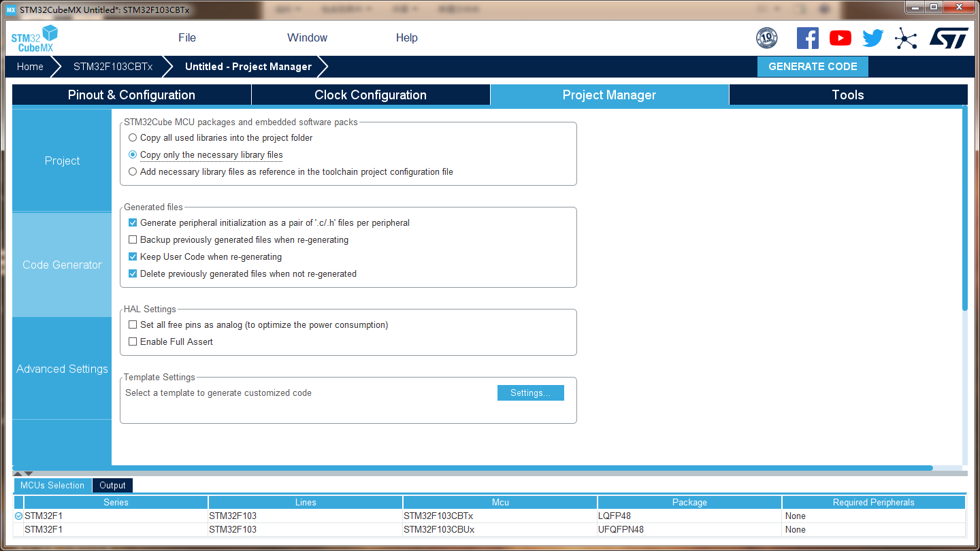Open the Help menu
Screen dimensions: 980x551
click(x=407, y=38)
